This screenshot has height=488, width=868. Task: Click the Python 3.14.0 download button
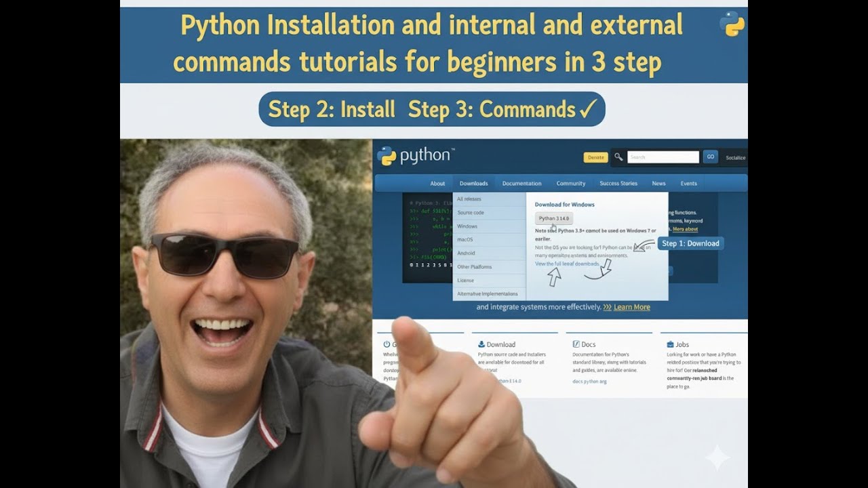554,218
